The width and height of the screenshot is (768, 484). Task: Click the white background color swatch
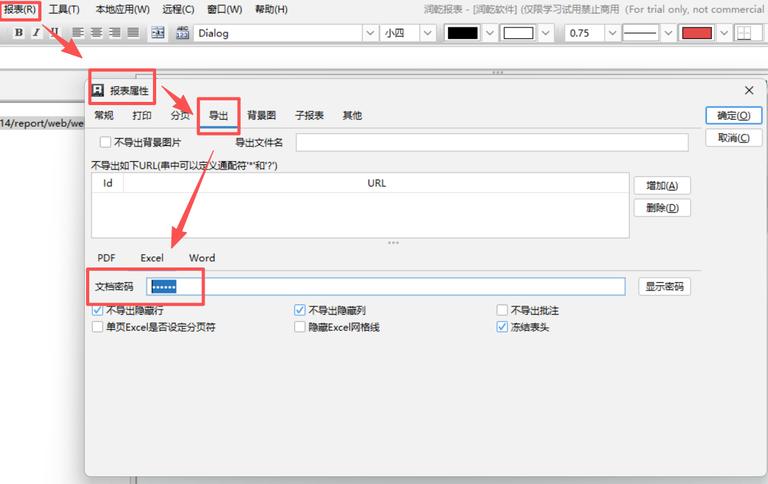(518, 33)
